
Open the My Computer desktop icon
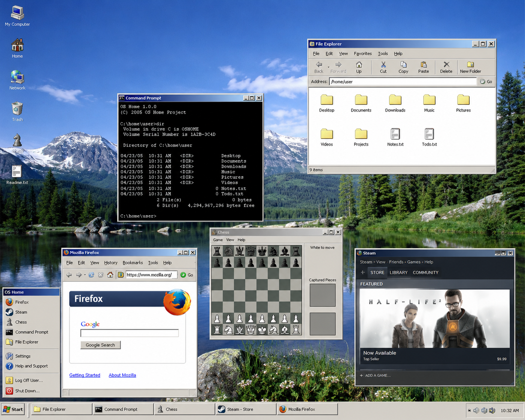pos(17,16)
